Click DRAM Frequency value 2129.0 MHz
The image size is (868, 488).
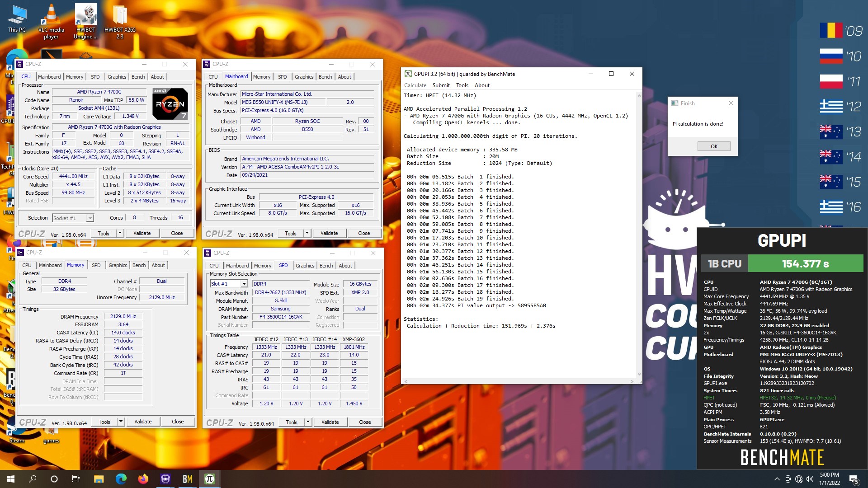pyautogui.click(x=123, y=316)
